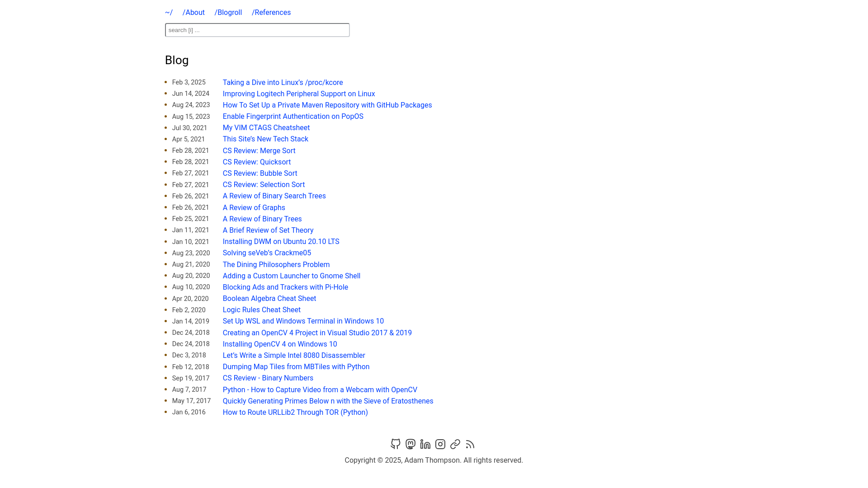The width and height of the screenshot is (868, 488).
Task: Open Set Up WSL and Windows Terminal post
Action: 303,321
